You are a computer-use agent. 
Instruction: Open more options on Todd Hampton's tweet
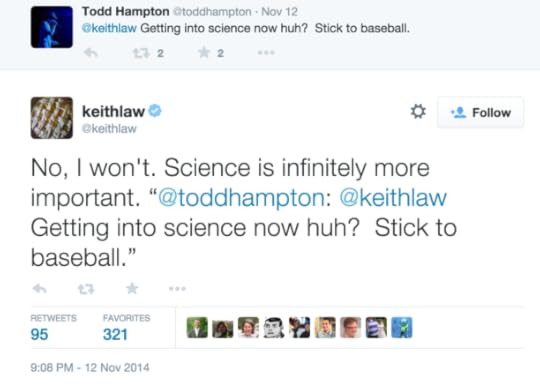[x=266, y=53]
